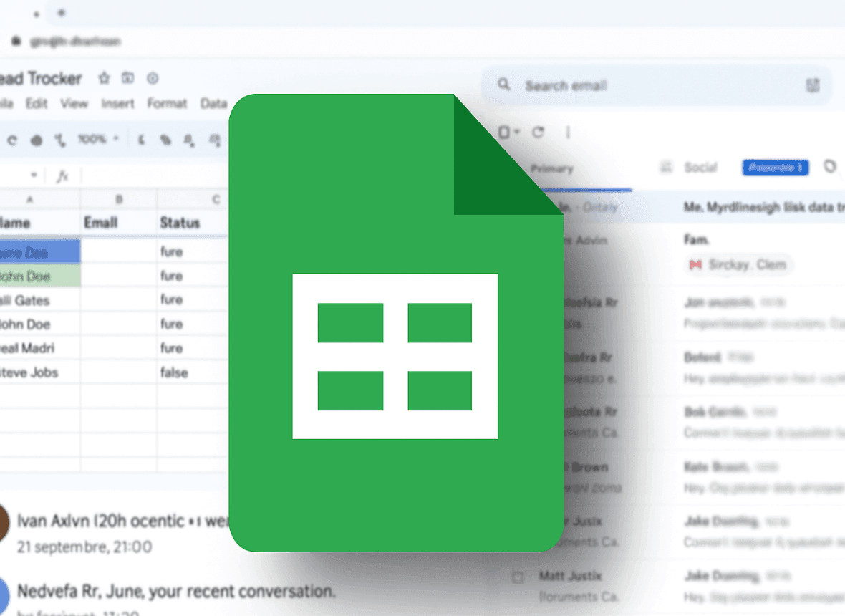Viewport: 845px width, 616px height.
Task: Click the Move to folder icon
Action: [127, 79]
